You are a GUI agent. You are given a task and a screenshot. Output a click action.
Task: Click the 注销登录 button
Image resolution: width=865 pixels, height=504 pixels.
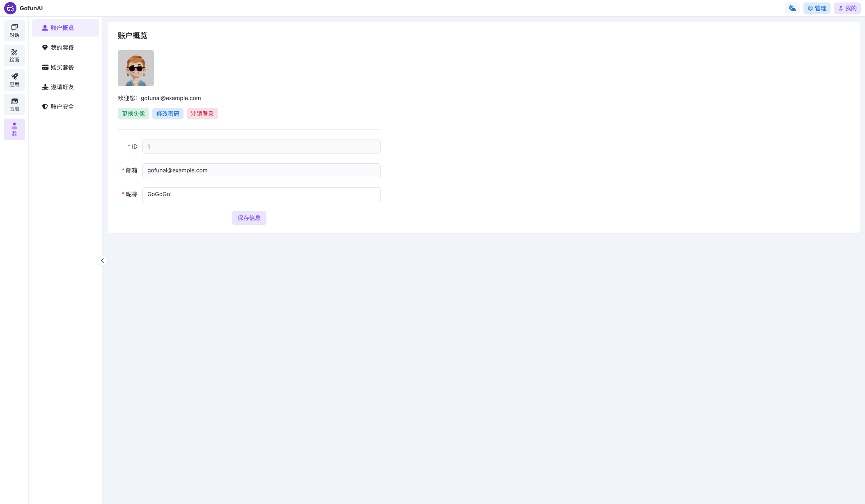(x=202, y=114)
